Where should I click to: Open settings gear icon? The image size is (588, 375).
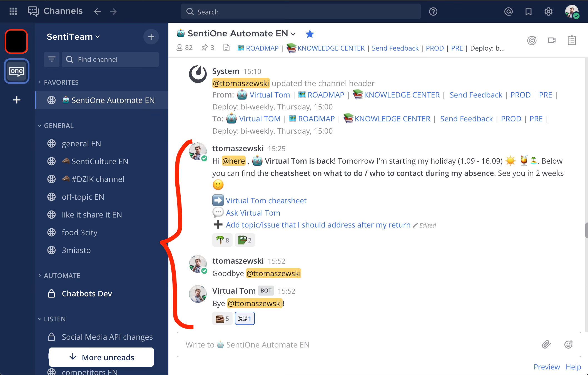(548, 11)
